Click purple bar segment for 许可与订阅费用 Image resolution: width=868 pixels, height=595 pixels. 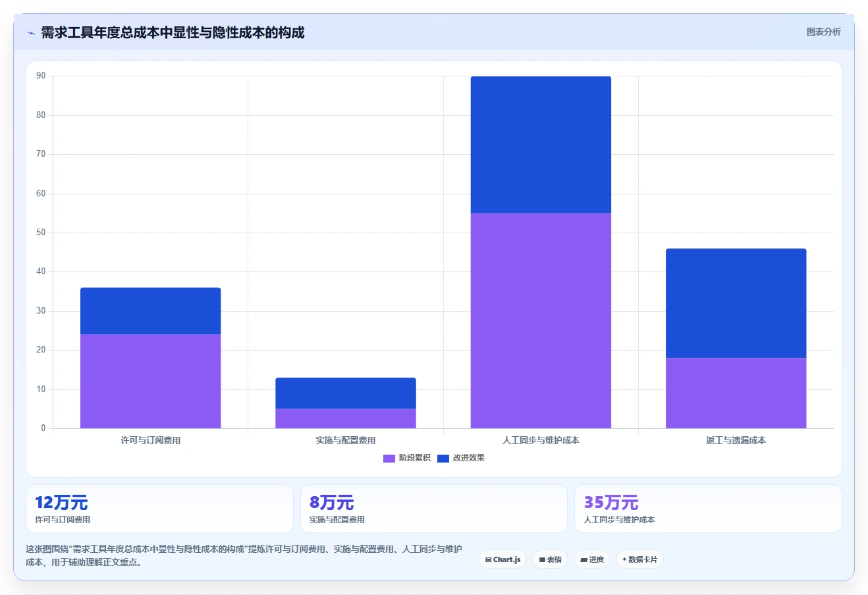point(151,382)
